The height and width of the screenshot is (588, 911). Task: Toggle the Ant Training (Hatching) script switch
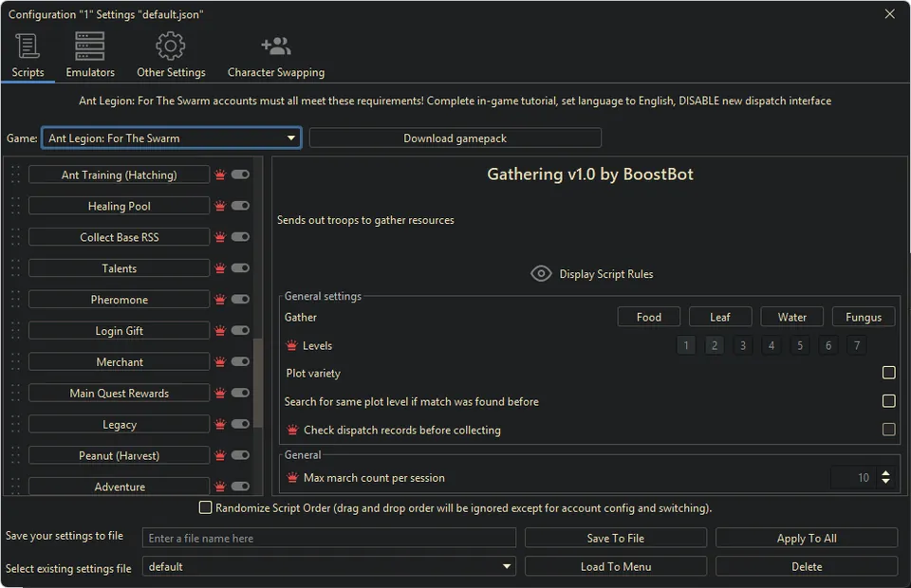(x=240, y=175)
